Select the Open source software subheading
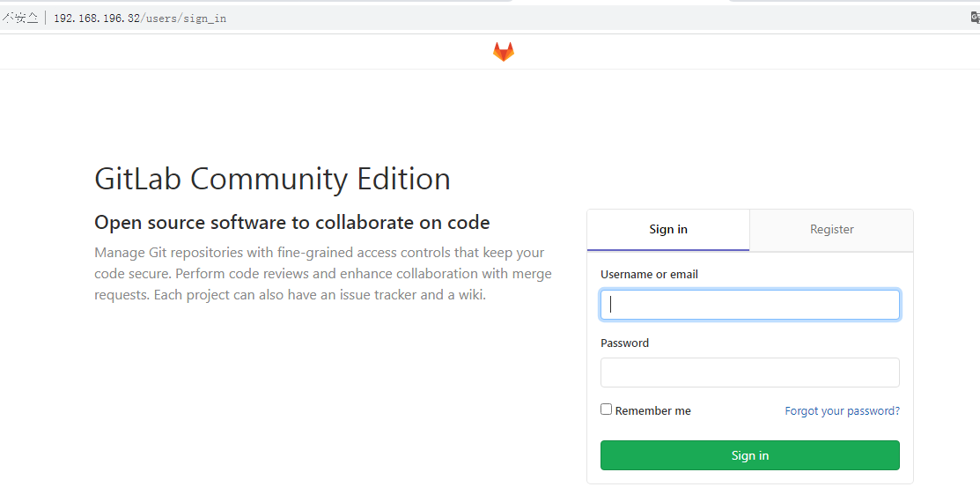Image resolution: width=980 pixels, height=487 pixels. pyautogui.click(x=291, y=223)
